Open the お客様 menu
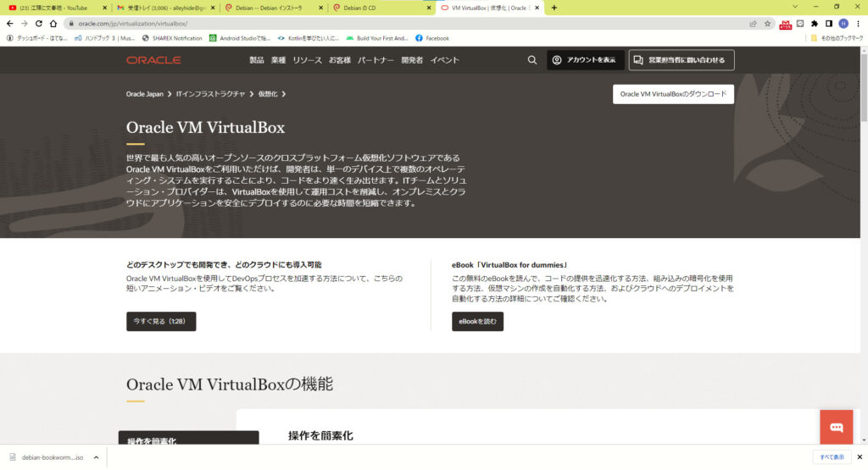The width and height of the screenshot is (868, 470). coord(339,60)
